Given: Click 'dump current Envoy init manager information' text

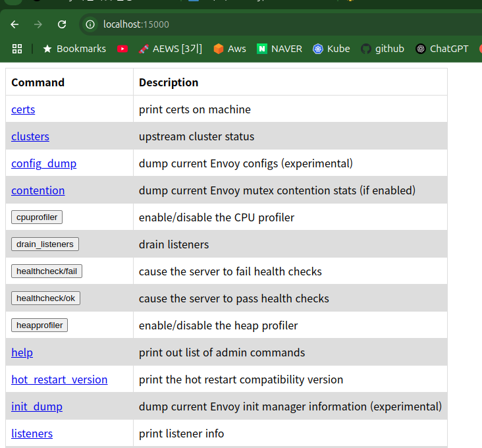Looking at the screenshot, I should click(253, 406).
